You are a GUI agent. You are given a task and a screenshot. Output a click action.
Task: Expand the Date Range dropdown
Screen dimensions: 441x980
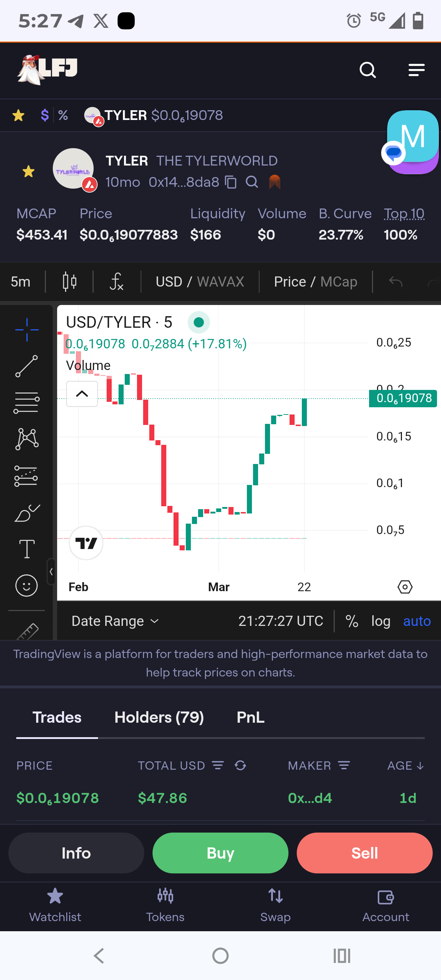[115, 621]
